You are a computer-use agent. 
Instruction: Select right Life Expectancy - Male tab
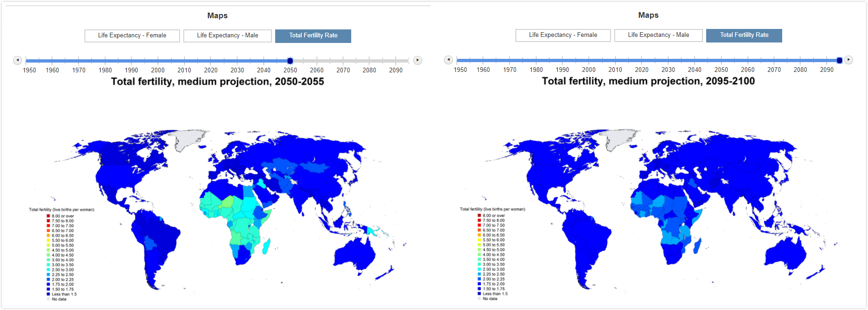[659, 35]
